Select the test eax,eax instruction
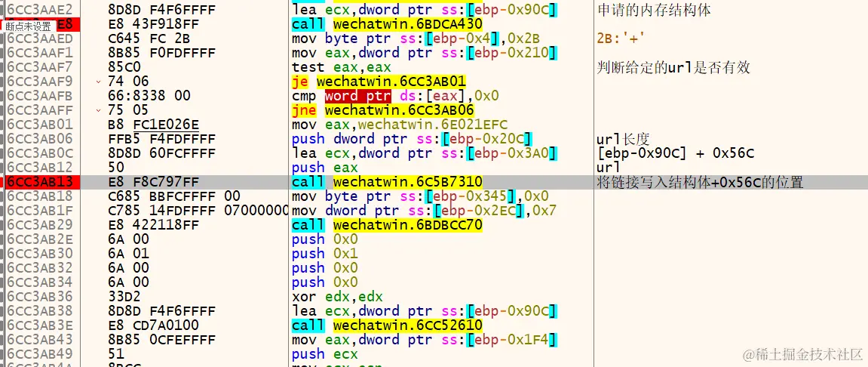 (342, 68)
